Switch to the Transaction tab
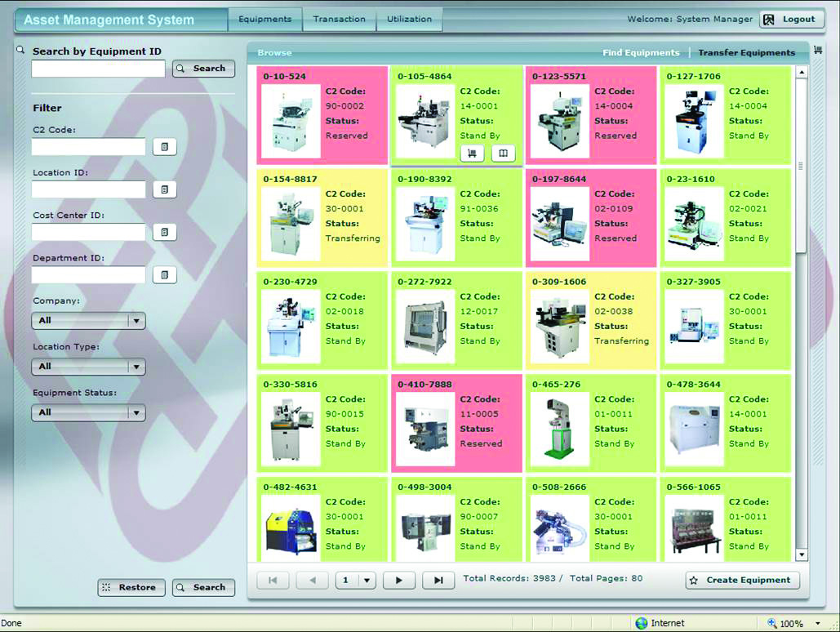 pyautogui.click(x=339, y=20)
